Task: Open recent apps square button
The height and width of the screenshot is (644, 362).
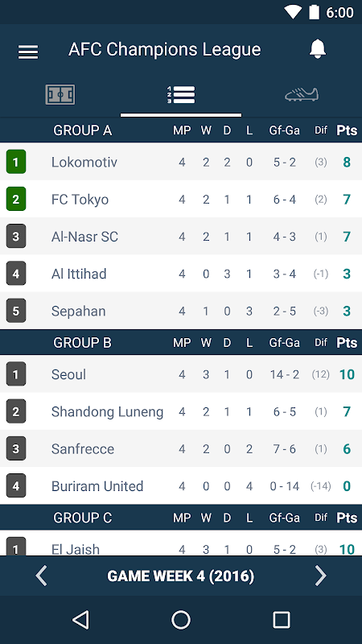Action: point(282,619)
